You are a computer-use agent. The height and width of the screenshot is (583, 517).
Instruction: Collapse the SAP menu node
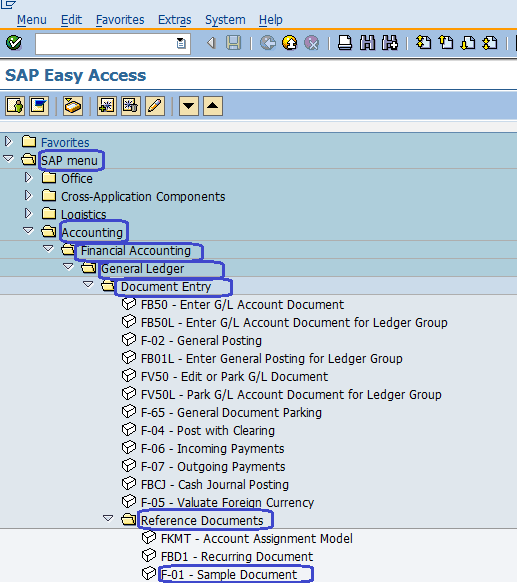8,159
